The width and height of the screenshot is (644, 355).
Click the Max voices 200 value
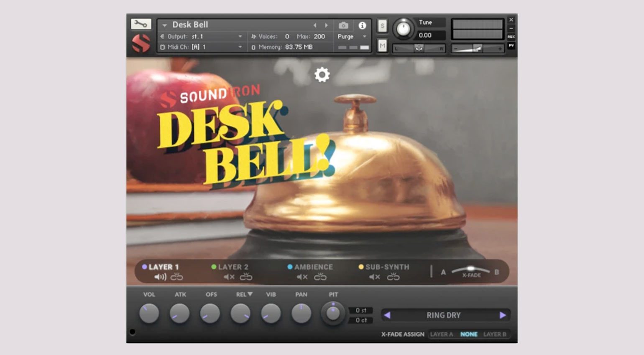click(319, 36)
